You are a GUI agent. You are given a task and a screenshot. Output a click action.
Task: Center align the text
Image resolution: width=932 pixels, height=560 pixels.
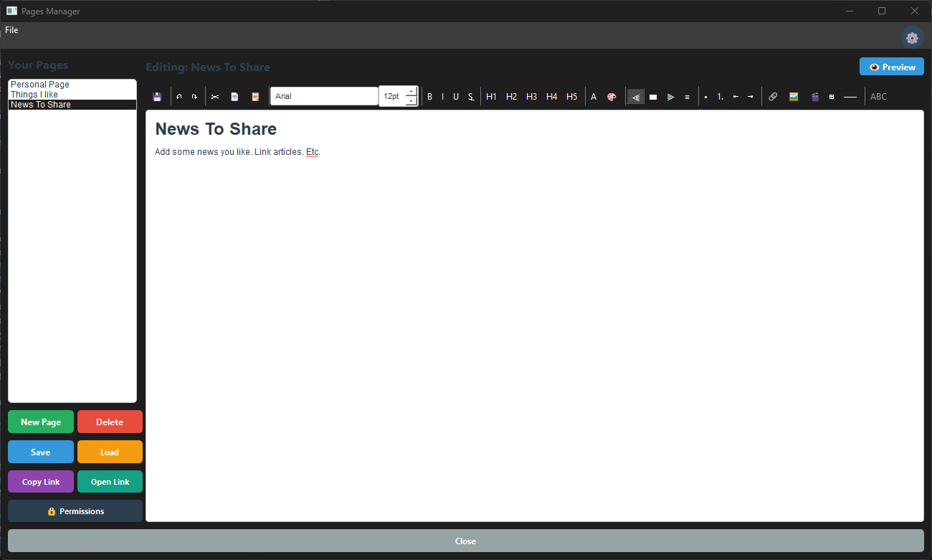653,97
